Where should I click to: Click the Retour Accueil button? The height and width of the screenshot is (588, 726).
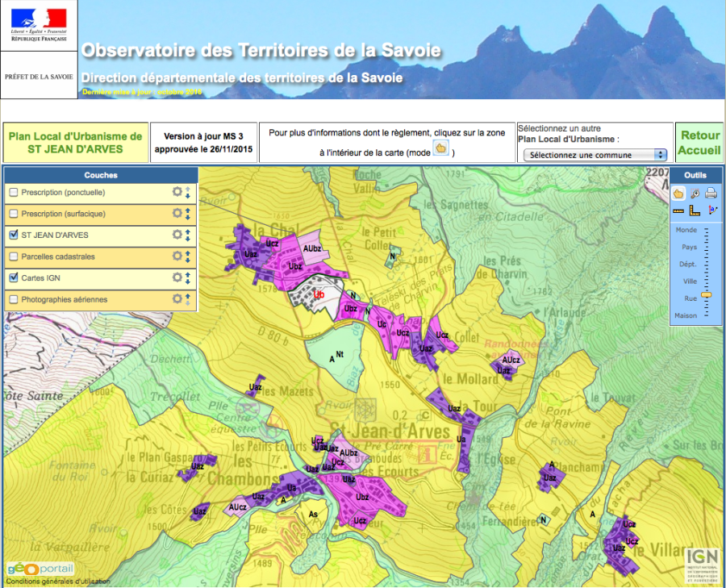tap(699, 143)
